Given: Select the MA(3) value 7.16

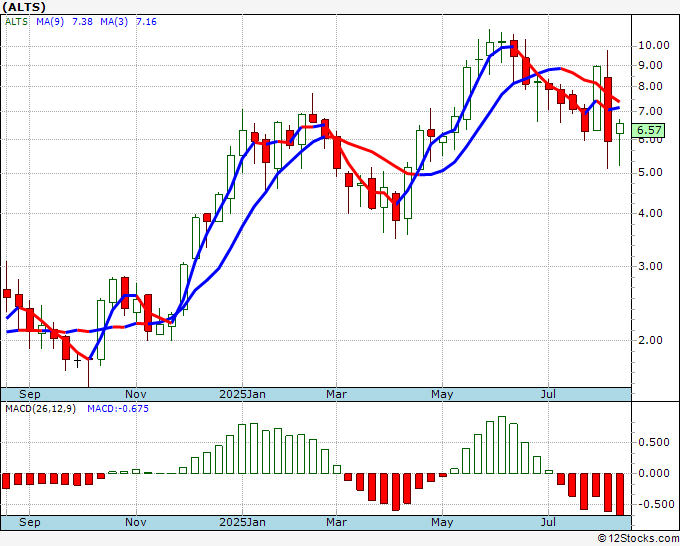Looking at the screenshot, I should (147, 22).
